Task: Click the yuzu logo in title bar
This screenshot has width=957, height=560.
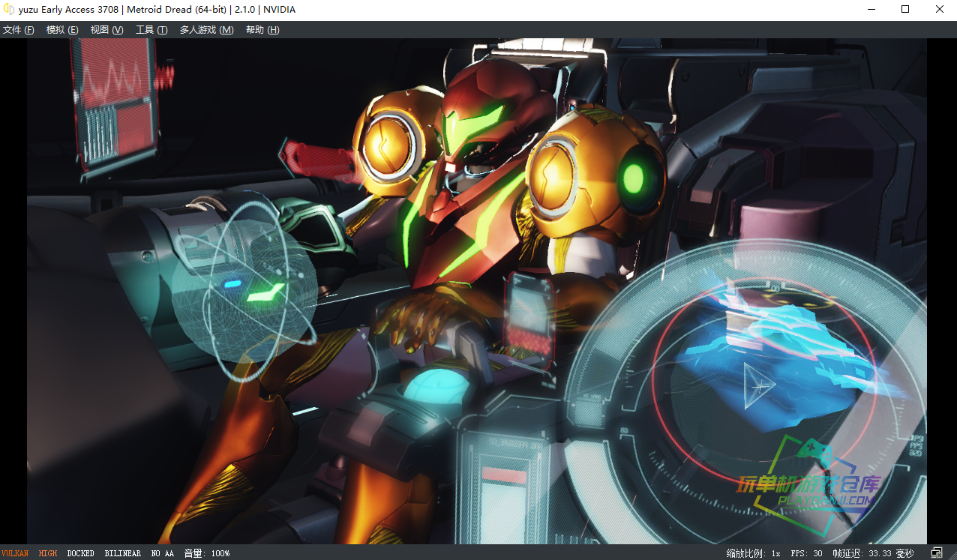Action: (x=9, y=10)
